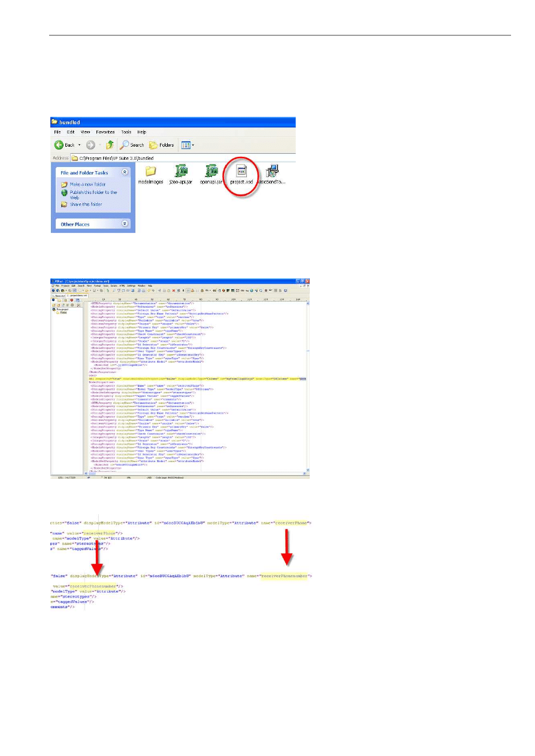Open the Tools menu in Explorer
The image size is (535, 756).
[126, 132]
